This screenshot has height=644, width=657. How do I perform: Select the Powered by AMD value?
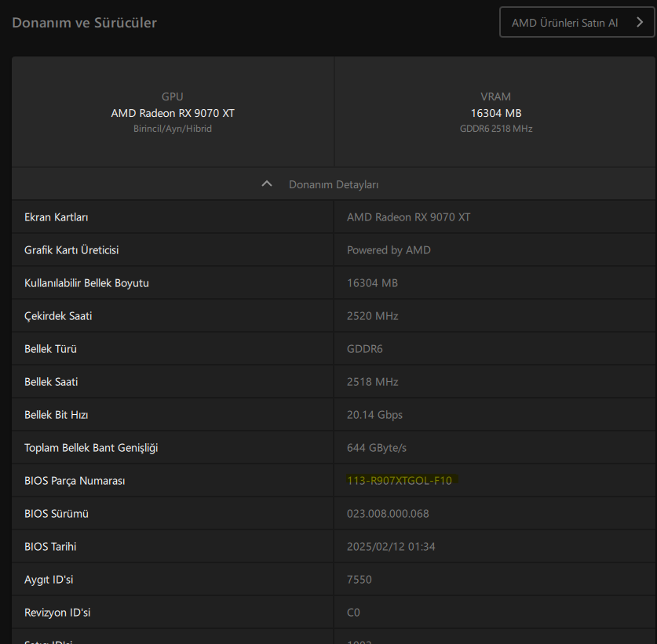coord(389,250)
